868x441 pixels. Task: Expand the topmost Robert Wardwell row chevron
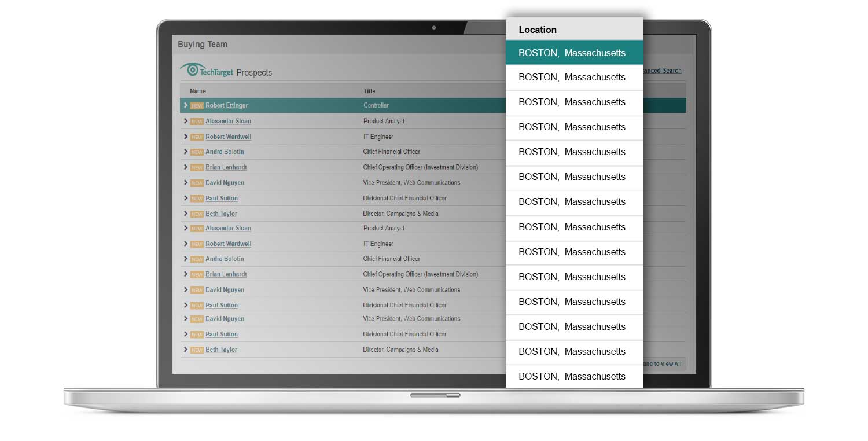(186, 137)
